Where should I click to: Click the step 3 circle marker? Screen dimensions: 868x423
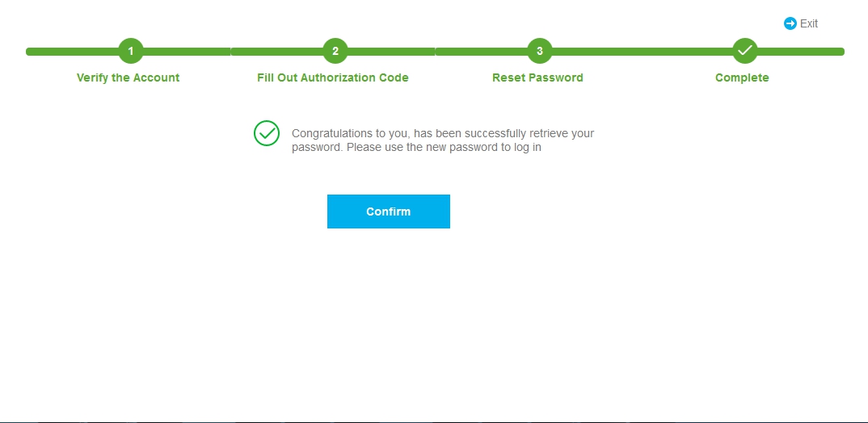pos(540,52)
